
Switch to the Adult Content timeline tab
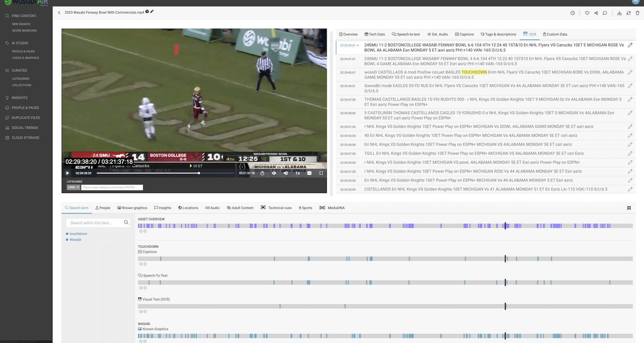point(240,208)
